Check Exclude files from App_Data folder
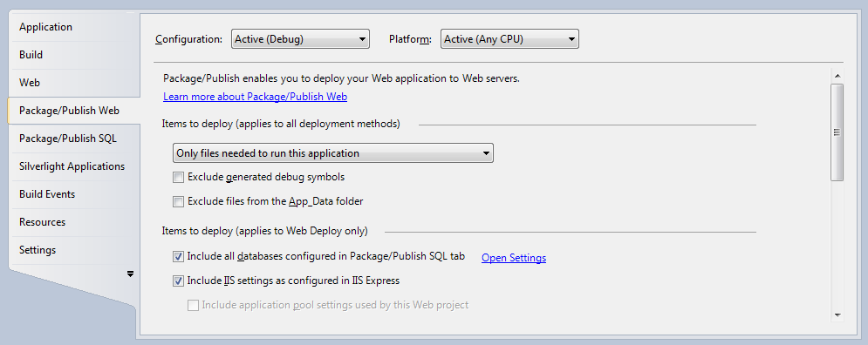 178,202
